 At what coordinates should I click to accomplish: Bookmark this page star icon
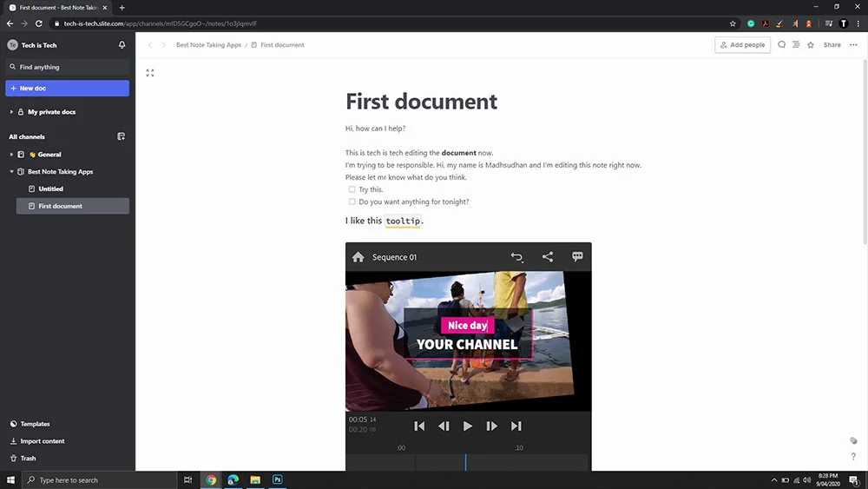(x=733, y=23)
